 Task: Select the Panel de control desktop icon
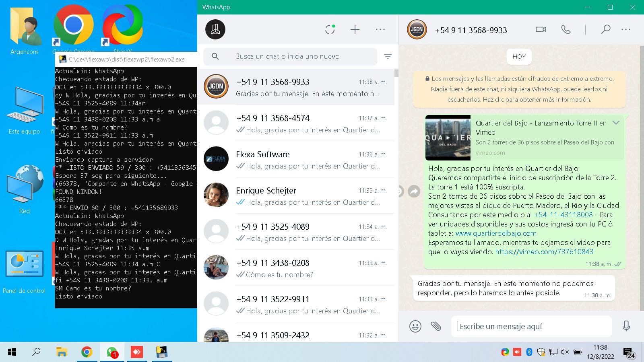[x=25, y=272]
